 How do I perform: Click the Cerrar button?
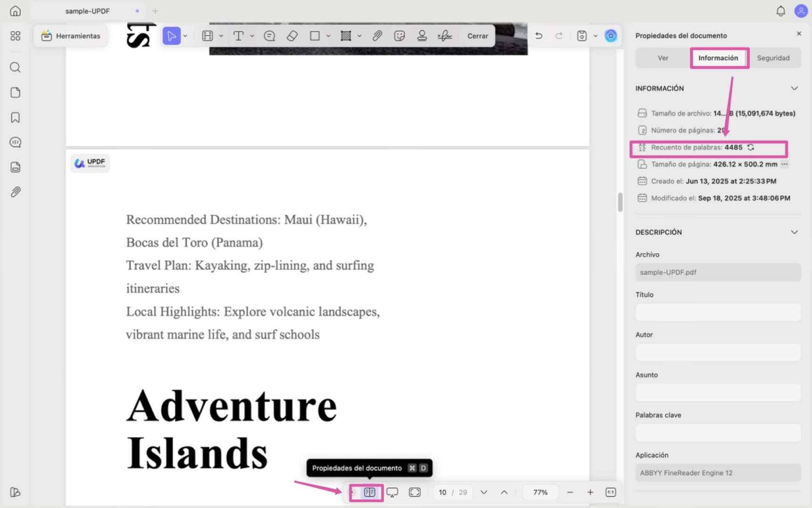[477, 35]
